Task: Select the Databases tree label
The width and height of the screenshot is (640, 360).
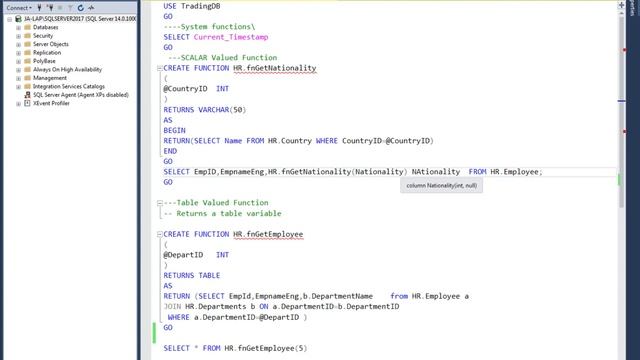Action: tap(45, 27)
